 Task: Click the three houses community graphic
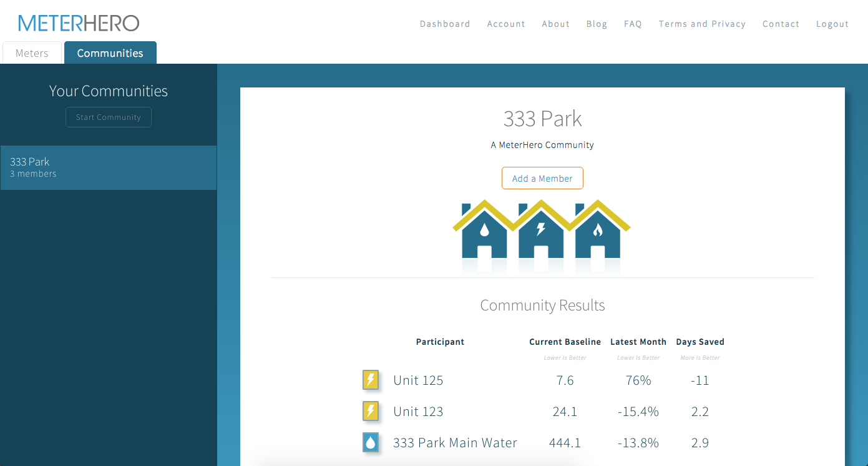[x=542, y=229]
